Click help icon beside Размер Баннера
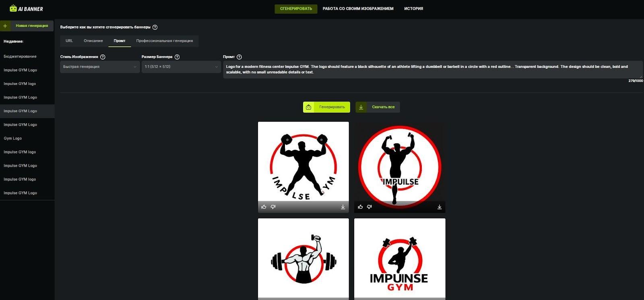The image size is (644, 300). click(177, 57)
